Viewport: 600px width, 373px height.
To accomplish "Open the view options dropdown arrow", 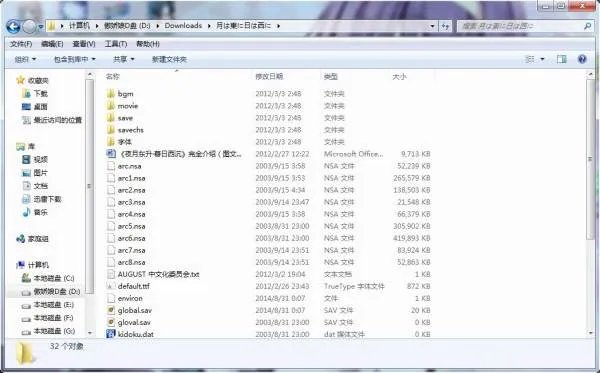I will point(542,59).
